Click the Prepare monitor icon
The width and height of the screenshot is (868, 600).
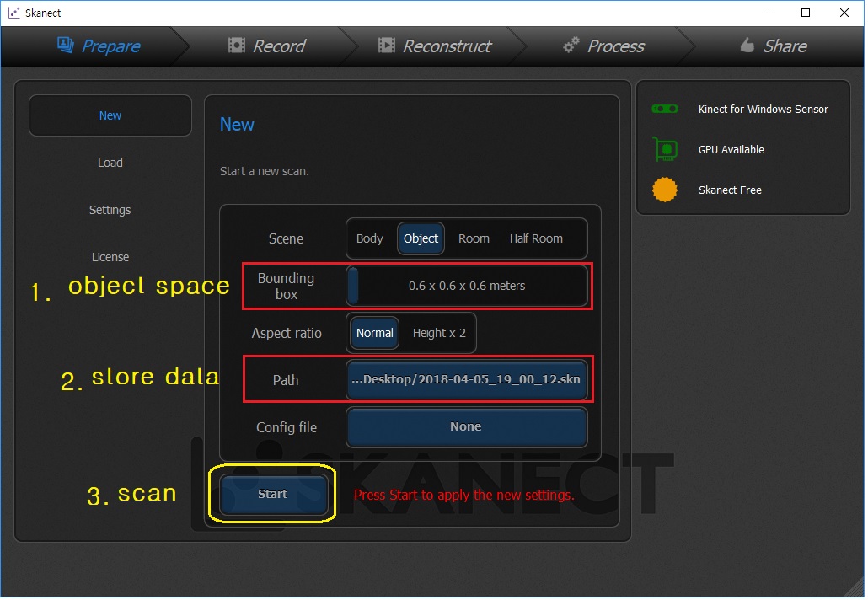(x=66, y=45)
